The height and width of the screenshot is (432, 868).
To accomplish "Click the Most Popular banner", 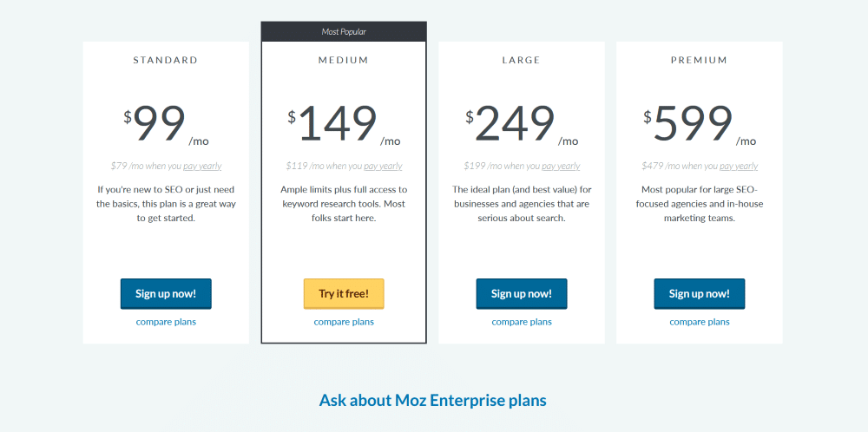I will pos(344,32).
